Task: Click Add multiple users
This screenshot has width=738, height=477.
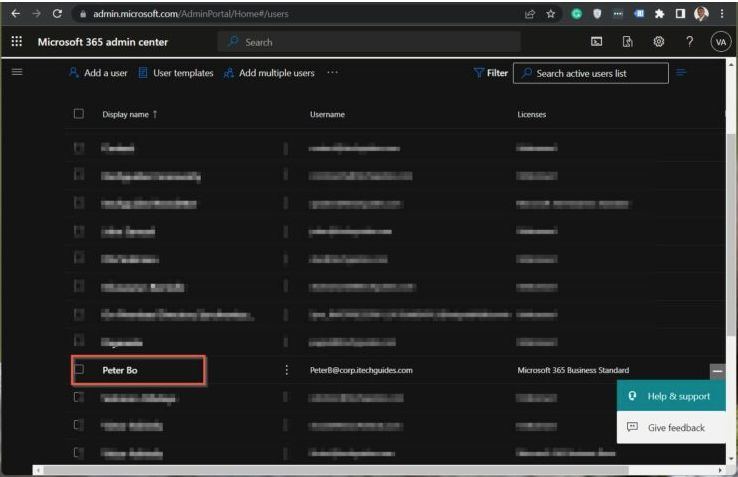Action: pyautogui.click(x=269, y=73)
